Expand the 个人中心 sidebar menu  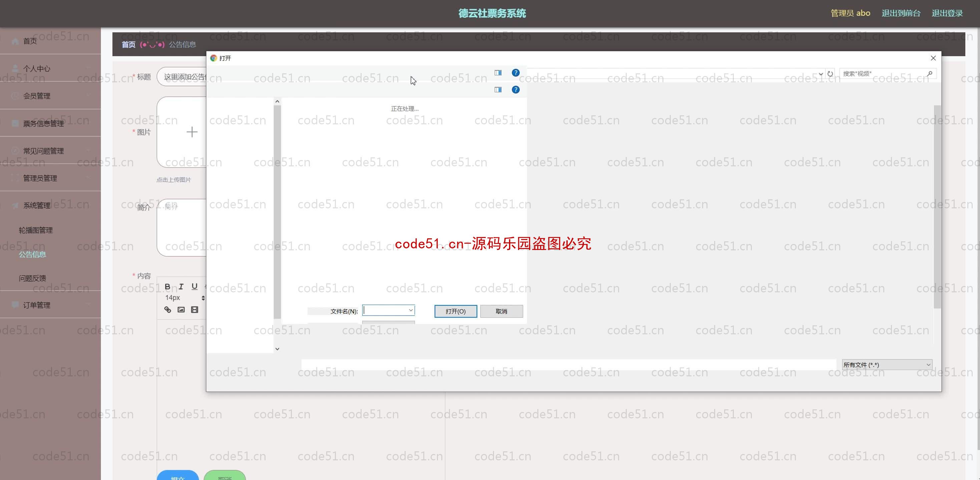pyautogui.click(x=50, y=68)
